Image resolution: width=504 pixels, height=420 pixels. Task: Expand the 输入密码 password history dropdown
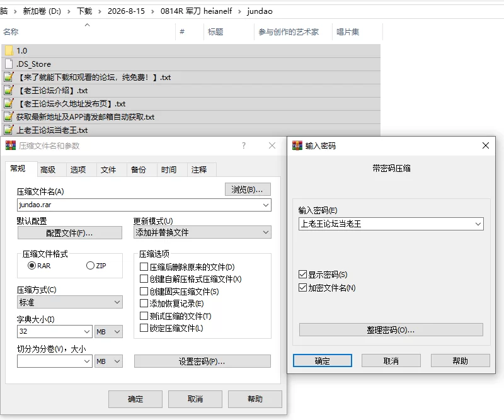478,224
